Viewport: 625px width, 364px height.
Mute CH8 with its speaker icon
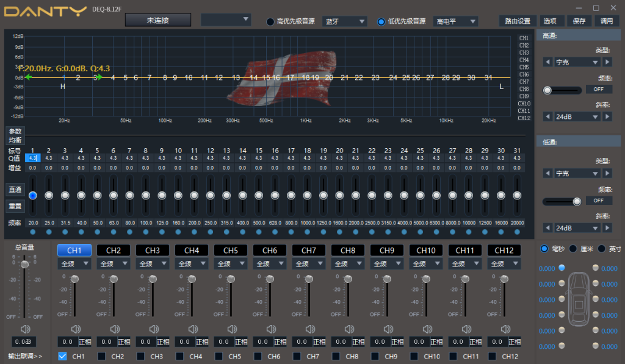click(x=349, y=329)
